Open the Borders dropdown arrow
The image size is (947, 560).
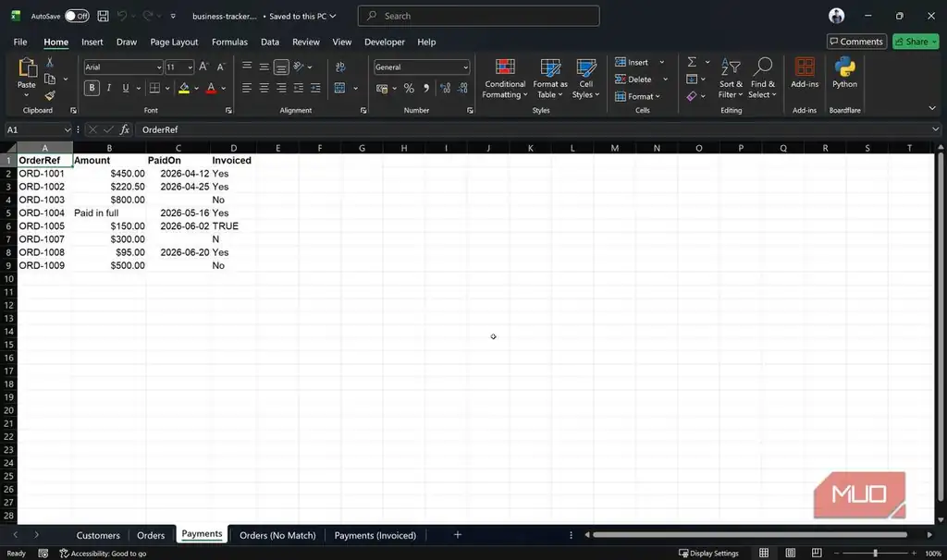coord(167,89)
